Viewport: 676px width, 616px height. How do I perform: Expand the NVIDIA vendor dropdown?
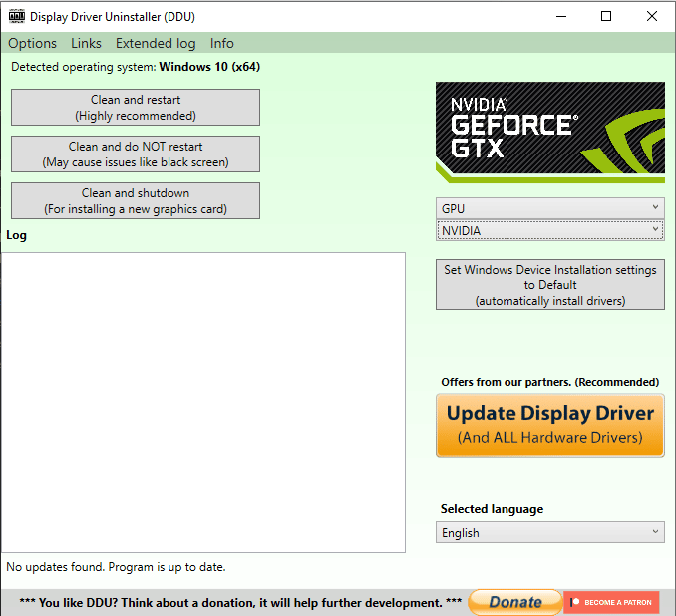[550, 230]
